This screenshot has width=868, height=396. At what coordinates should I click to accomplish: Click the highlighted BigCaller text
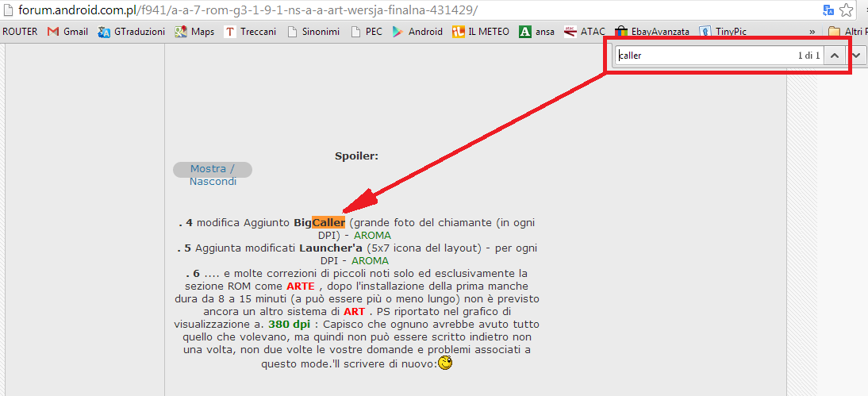coord(320,223)
